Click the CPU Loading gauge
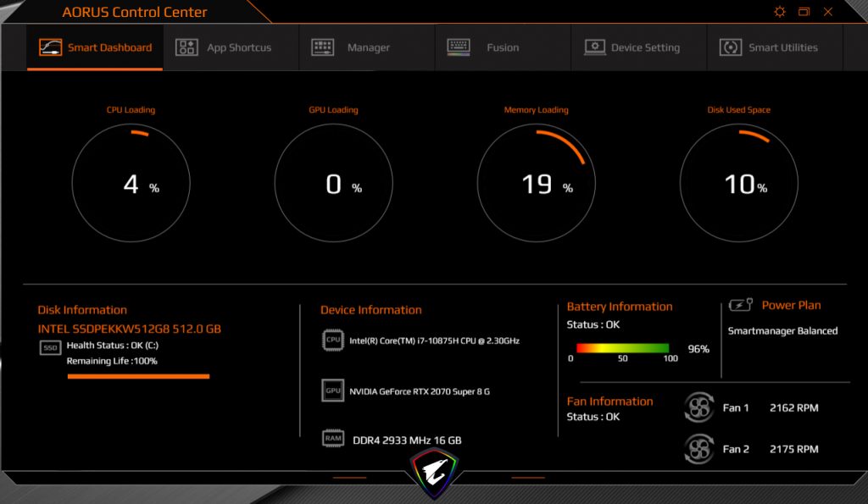Screen dimensions: 868x504 click(x=131, y=183)
